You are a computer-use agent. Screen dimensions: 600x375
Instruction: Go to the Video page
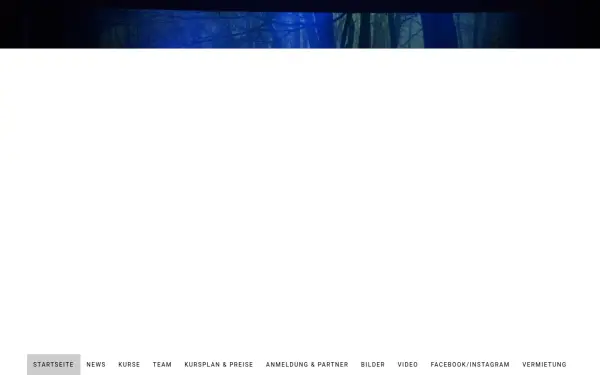tap(408, 364)
